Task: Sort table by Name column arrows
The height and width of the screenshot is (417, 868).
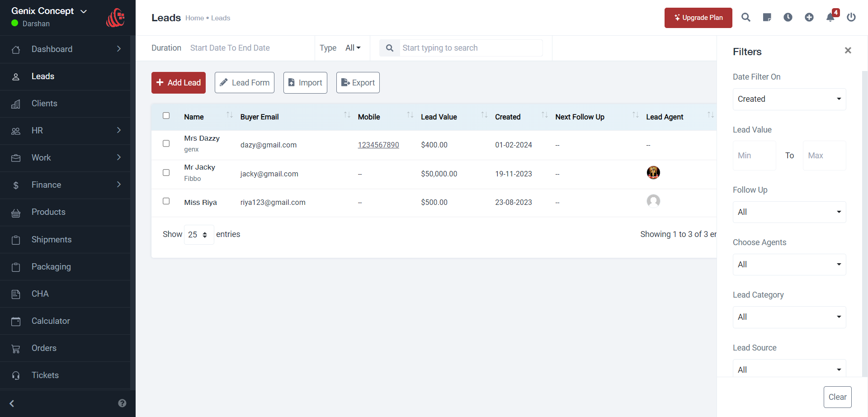Action: click(x=230, y=115)
